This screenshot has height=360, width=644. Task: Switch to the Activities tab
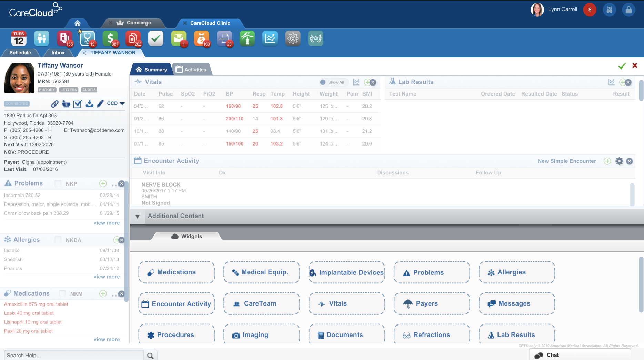[191, 70]
